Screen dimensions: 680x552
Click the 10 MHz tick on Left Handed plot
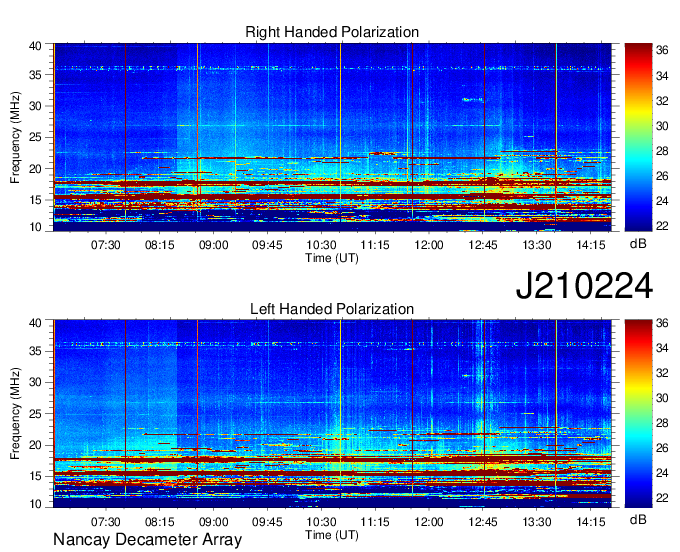coord(35,504)
